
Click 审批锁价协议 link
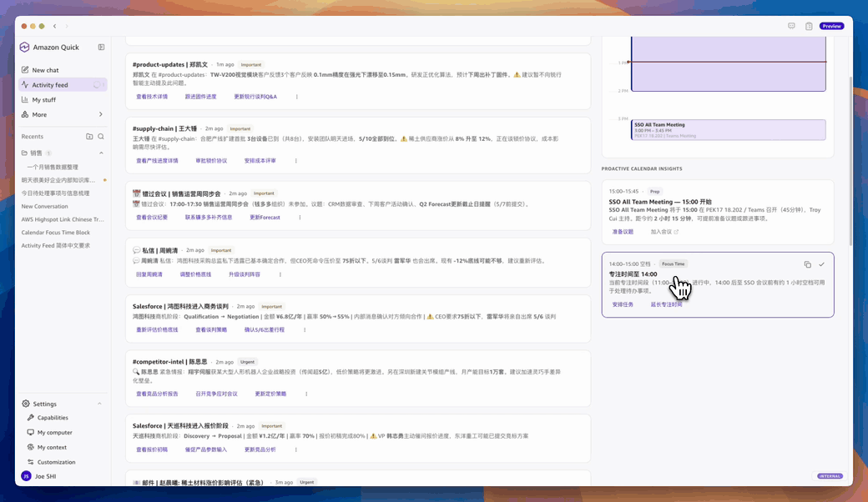coord(211,161)
